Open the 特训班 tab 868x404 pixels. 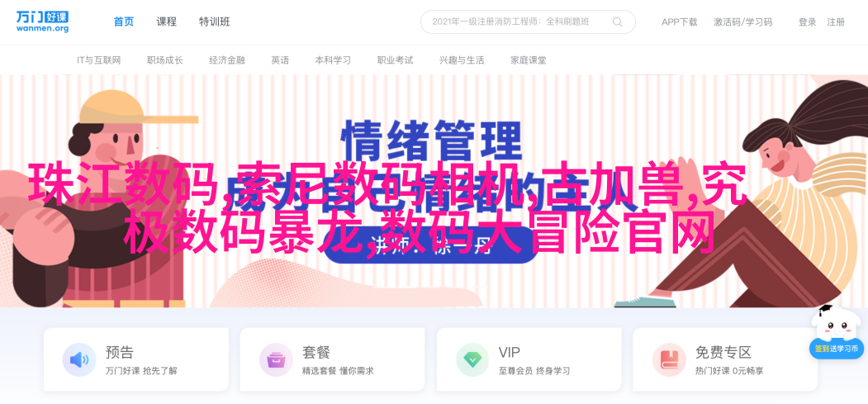[215, 22]
